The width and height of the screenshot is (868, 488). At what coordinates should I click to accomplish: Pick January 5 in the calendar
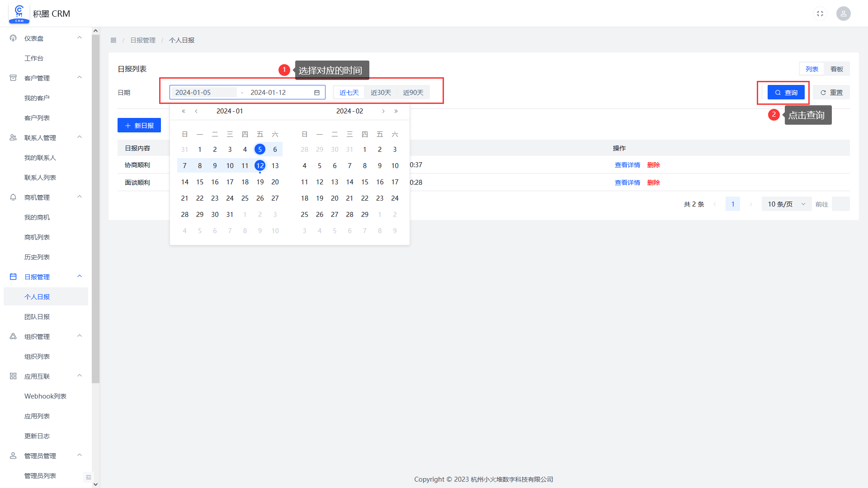coord(260,150)
